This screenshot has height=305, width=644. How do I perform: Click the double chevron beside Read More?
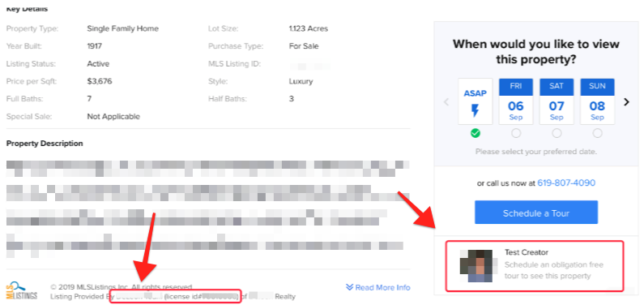[349, 287]
